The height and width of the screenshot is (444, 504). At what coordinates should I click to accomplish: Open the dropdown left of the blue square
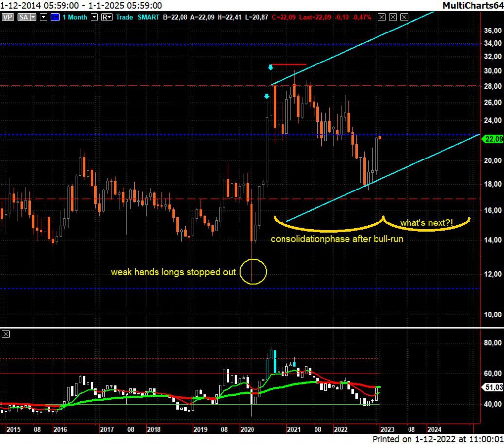pos(44,17)
